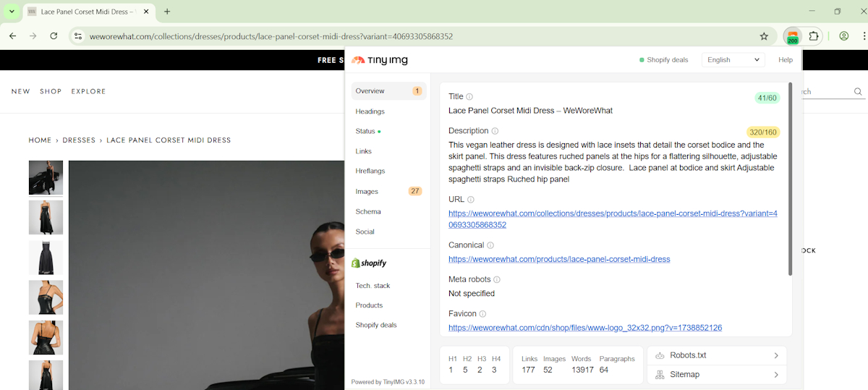The image size is (868, 390).
Task: Click the Links count 177
Action: (528, 370)
